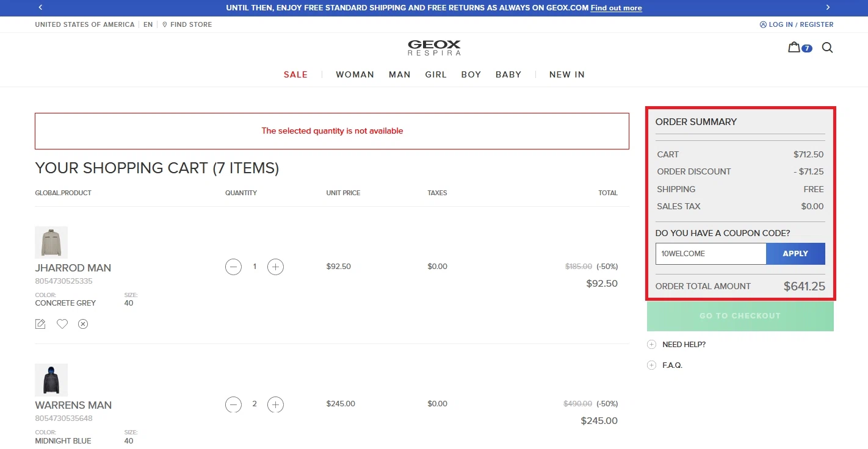Select product code 8054730535648
Viewport: 868px width, 449px height.
coord(63,418)
